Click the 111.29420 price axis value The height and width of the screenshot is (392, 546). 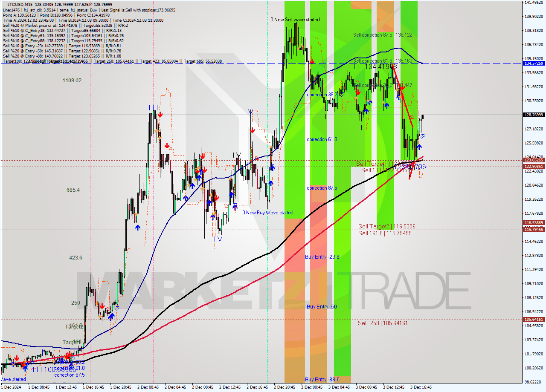[534, 269]
